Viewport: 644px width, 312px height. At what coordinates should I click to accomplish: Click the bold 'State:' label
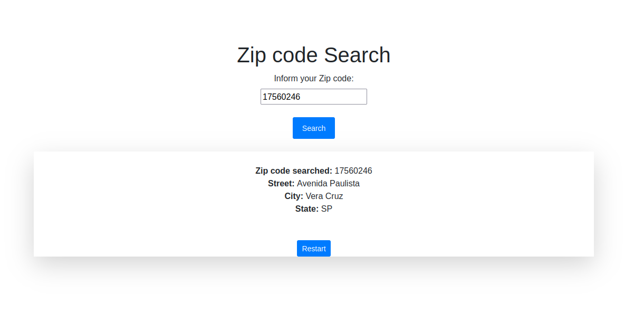point(306,209)
